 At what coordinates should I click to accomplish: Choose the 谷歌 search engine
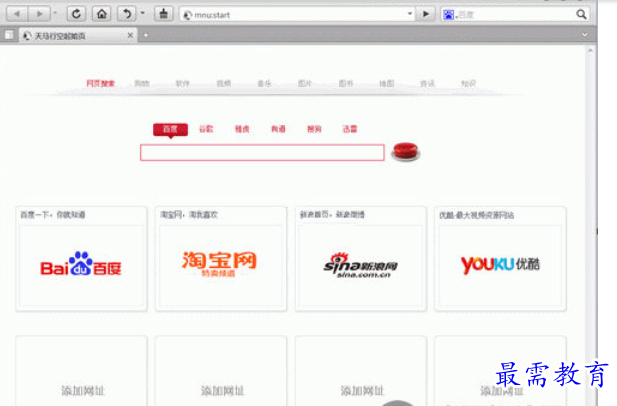click(x=206, y=129)
